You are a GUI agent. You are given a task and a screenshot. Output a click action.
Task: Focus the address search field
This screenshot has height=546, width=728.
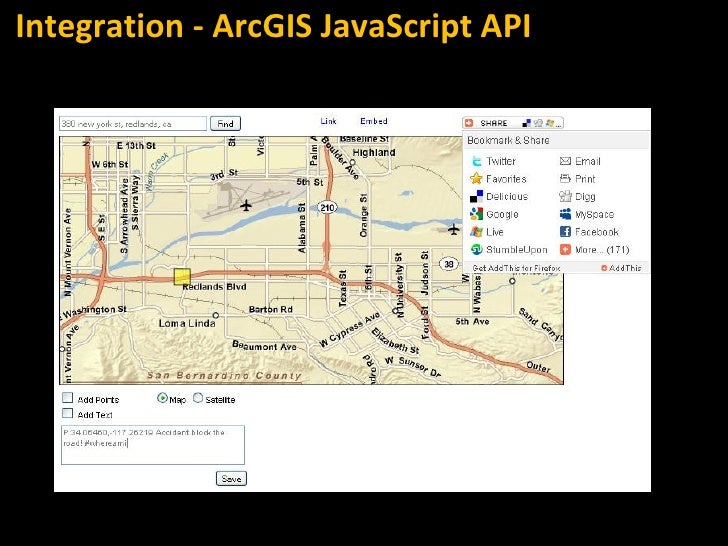pyautogui.click(x=133, y=124)
